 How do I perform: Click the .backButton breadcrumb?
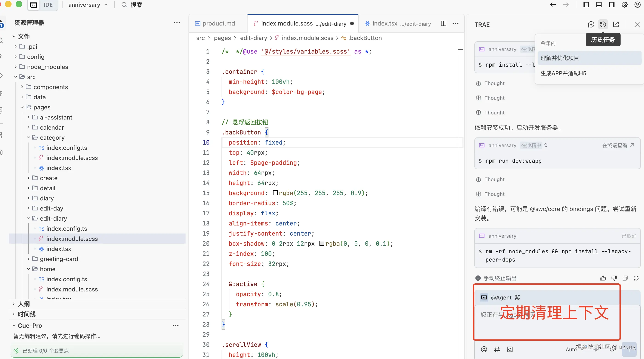click(365, 38)
